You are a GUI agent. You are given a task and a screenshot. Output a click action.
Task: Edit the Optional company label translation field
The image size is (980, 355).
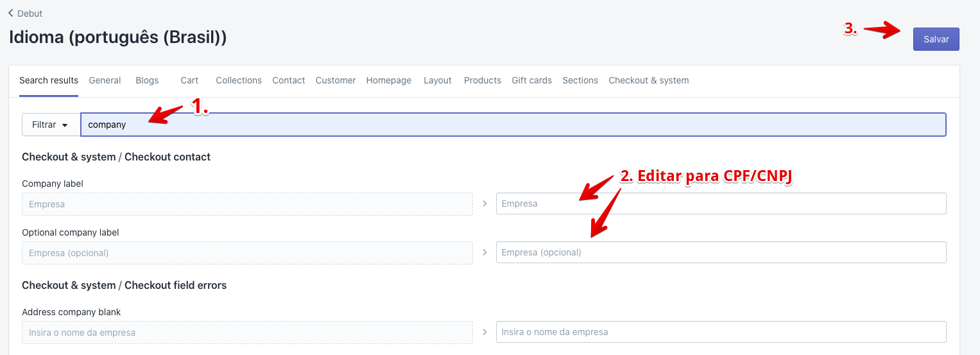[721, 252]
